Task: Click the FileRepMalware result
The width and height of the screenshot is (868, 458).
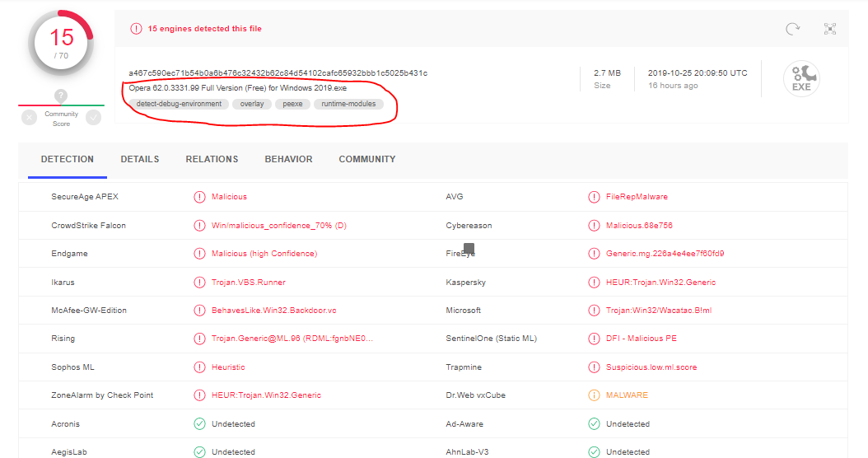Action: 637,197
